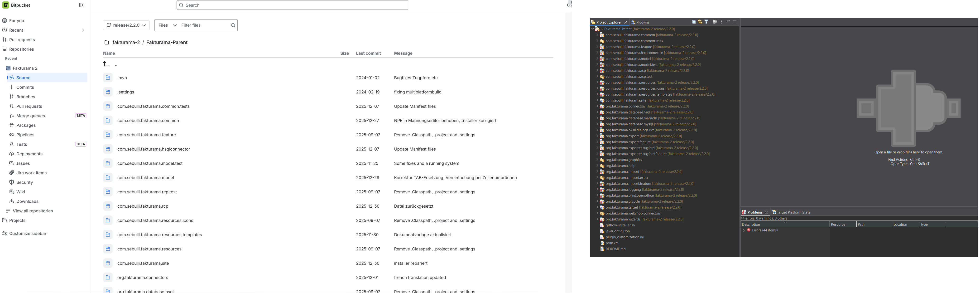The width and height of the screenshot is (980, 293).
Task: Toggle Link with Editor in Project Explorer
Action: click(700, 22)
